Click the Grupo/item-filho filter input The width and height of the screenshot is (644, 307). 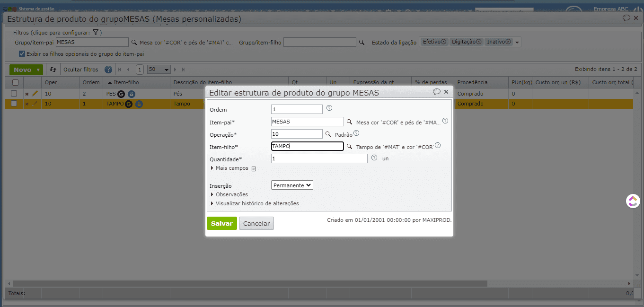(x=319, y=42)
